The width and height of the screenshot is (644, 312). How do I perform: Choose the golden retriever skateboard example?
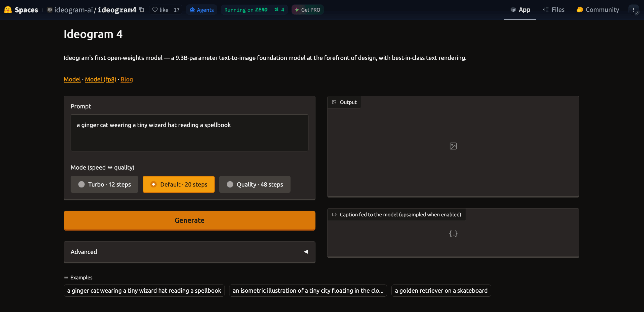[441, 291]
